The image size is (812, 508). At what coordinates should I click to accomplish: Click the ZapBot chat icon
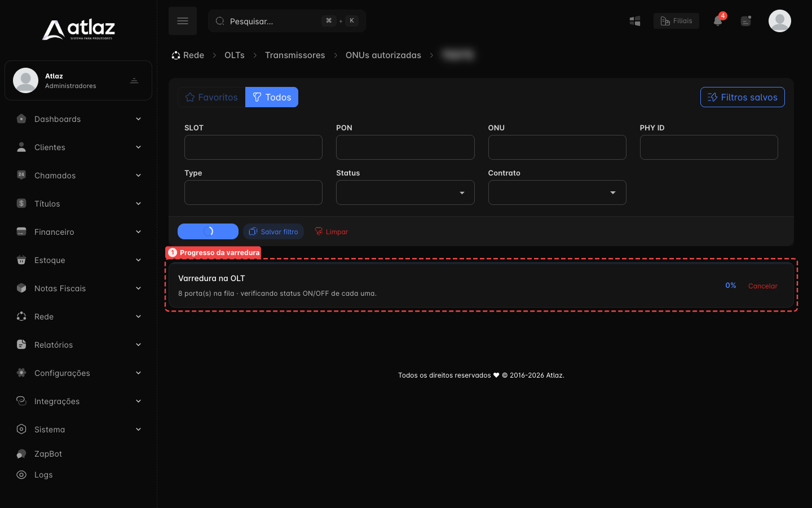21,454
